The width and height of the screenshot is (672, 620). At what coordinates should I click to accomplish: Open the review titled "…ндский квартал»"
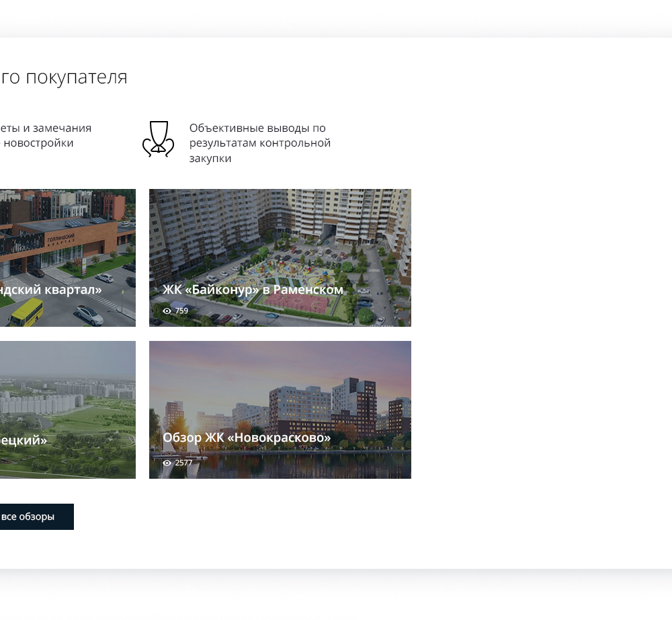tap(50, 290)
